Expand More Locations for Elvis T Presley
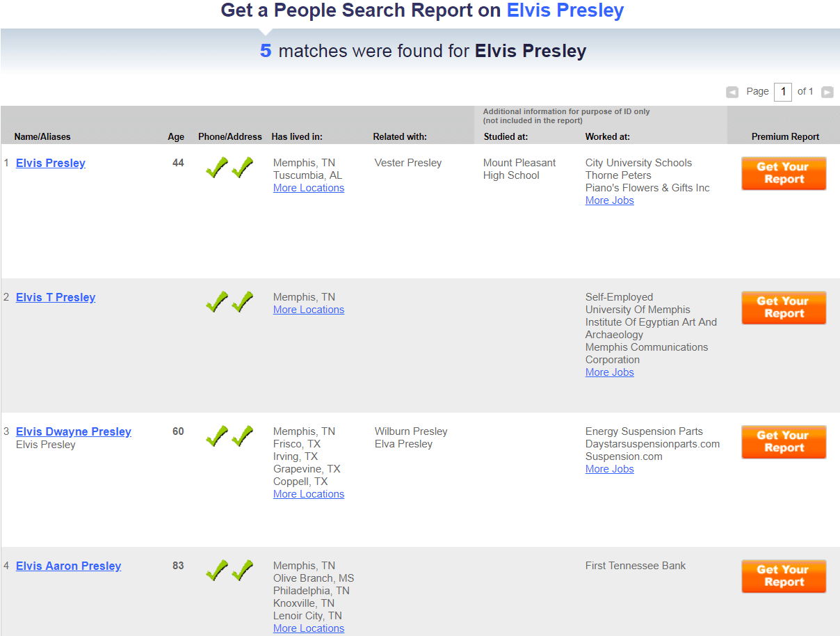Image resolution: width=840 pixels, height=636 pixels. pyautogui.click(x=308, y=309)
